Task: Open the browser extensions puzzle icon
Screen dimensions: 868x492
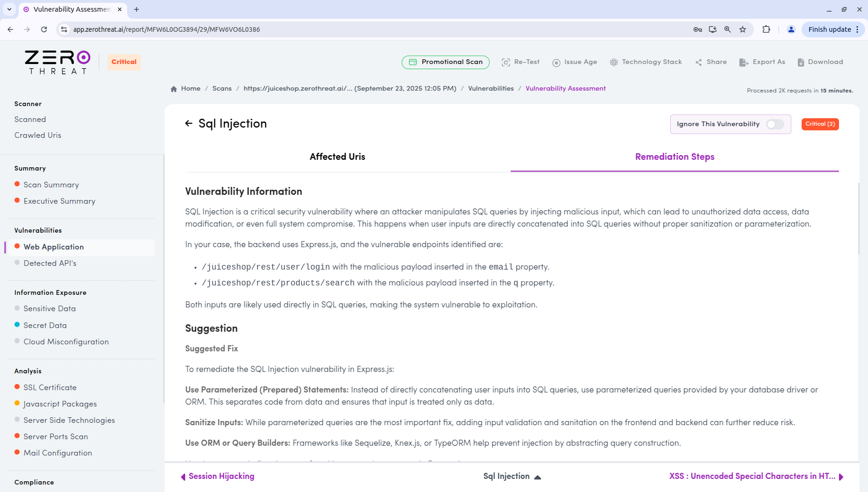Action: coord(767,29)
